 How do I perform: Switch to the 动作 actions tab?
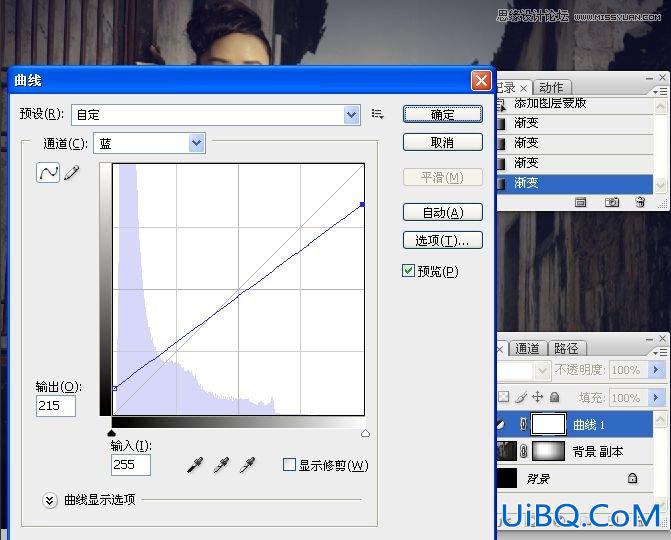pyautogui.click(x=551, y=88)
